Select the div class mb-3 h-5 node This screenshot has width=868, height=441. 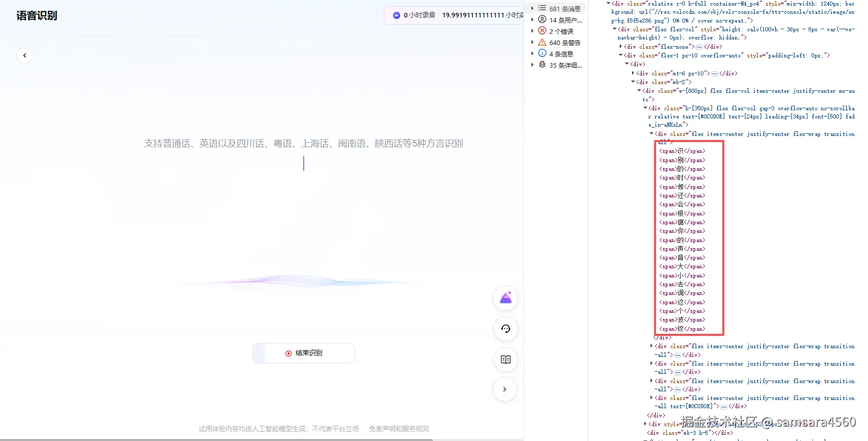pos(690,433)
